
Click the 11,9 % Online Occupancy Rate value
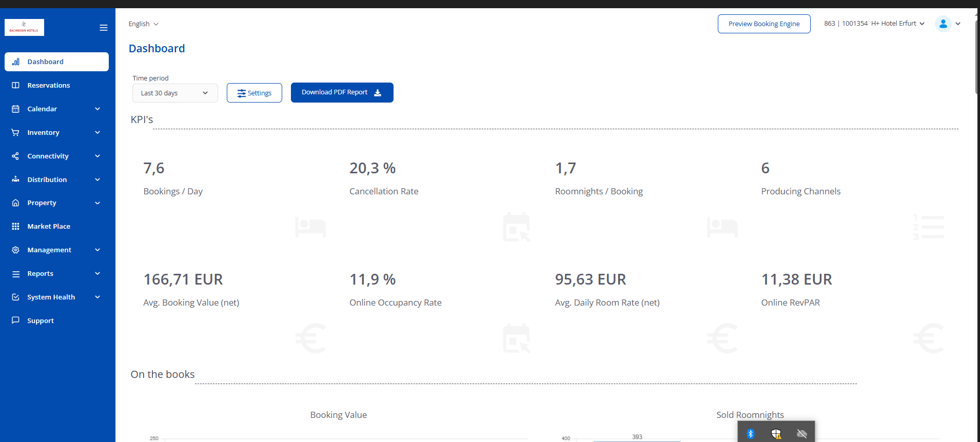[x=373, y=279]
